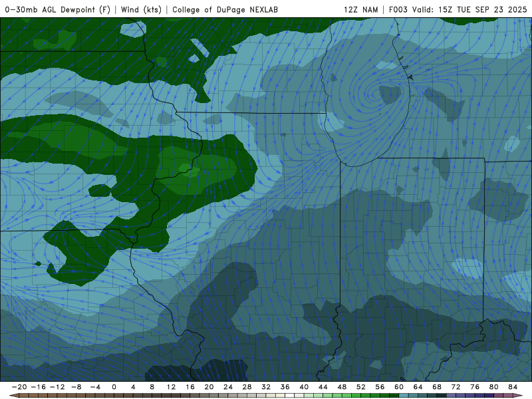The width and height of the screenshot is (532, 399).
Task: Click the 64 value on the legend
Action: (x=418, y=387)
